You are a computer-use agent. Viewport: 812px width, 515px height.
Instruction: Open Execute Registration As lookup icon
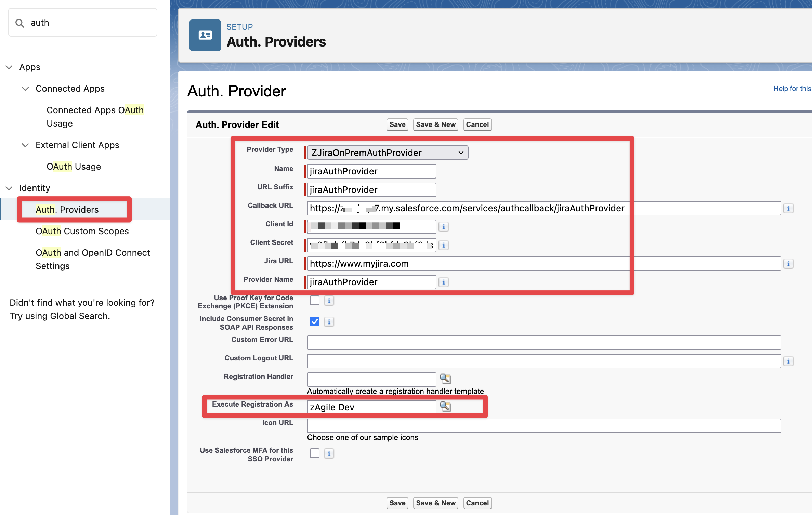tap(445, 407)
